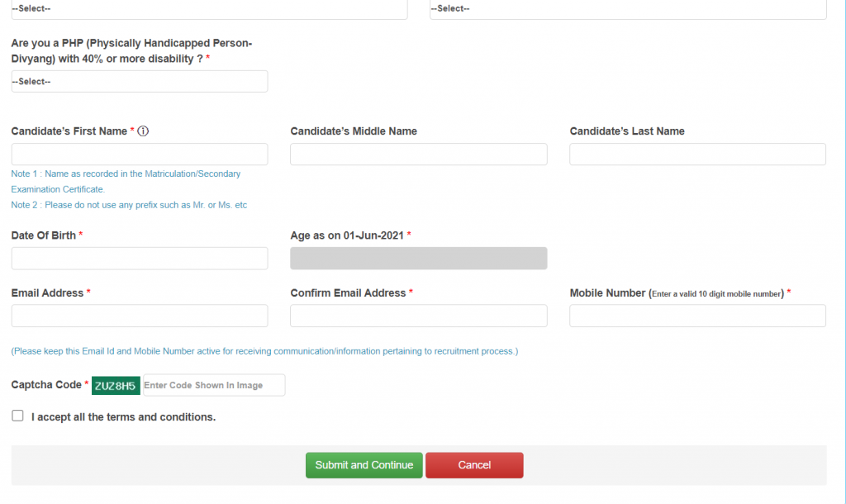Tick the accept terms and conditions checkbox
Image resolution: width=846 pixels, height=504 pixels.
point(17,416)
